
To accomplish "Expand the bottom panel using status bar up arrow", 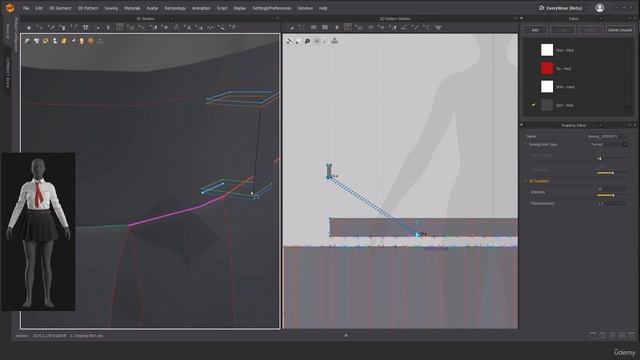I will pyautogui.click(x=346, y=335).
